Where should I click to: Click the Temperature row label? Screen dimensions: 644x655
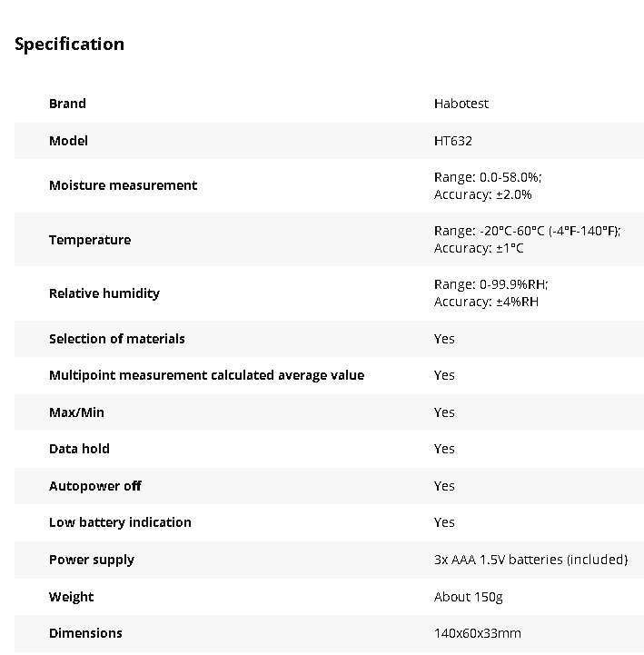(89, 240)
